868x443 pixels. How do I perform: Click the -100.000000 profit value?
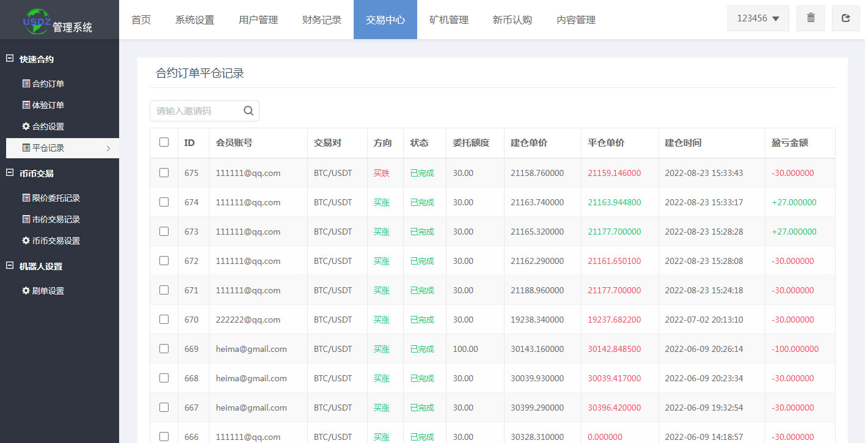coord(795,349)
